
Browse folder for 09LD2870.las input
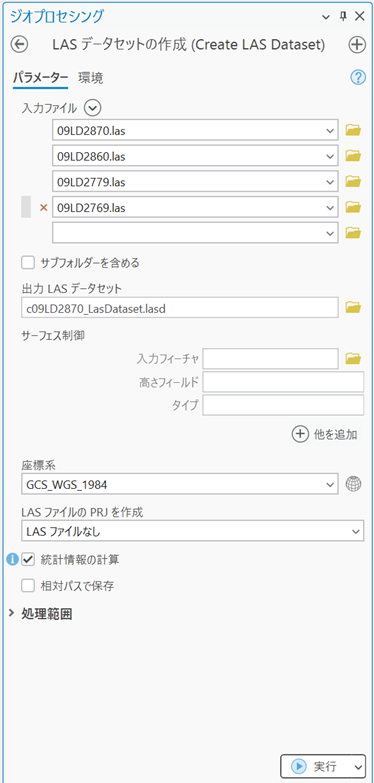click(353, 130)
